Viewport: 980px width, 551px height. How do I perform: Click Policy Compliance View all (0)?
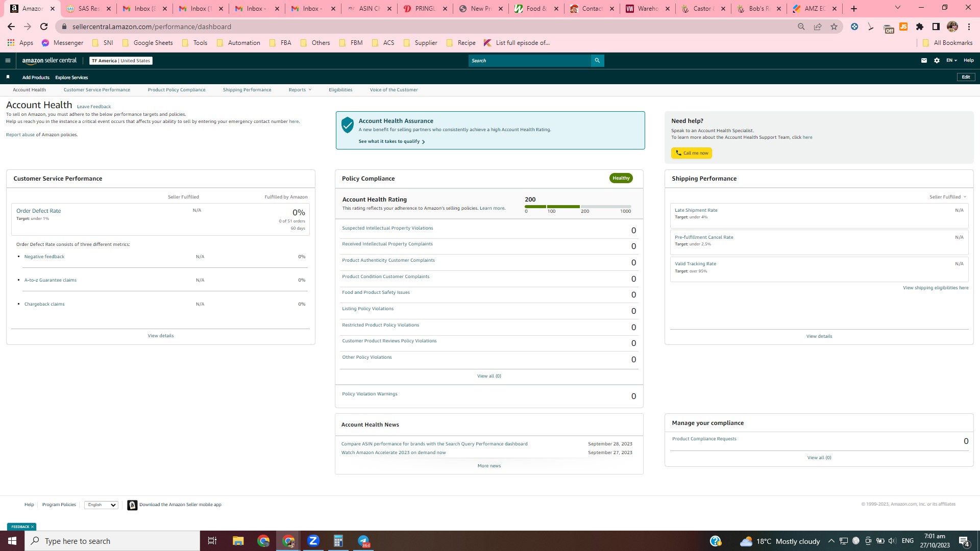click(x=489, y=376)
